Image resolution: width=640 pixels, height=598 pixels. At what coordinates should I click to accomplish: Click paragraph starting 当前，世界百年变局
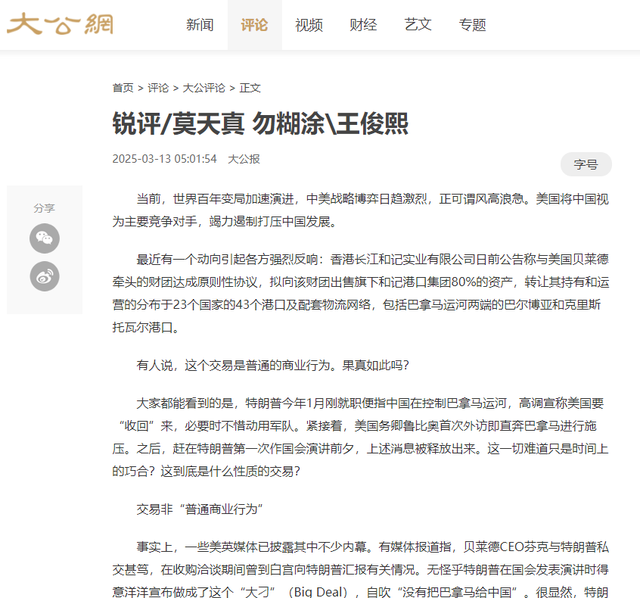(x=361, y=210)
